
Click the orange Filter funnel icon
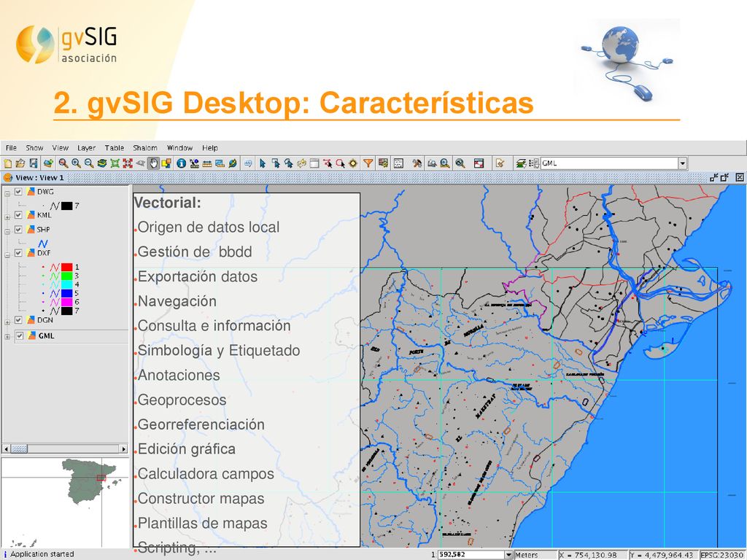click(368, 163)
